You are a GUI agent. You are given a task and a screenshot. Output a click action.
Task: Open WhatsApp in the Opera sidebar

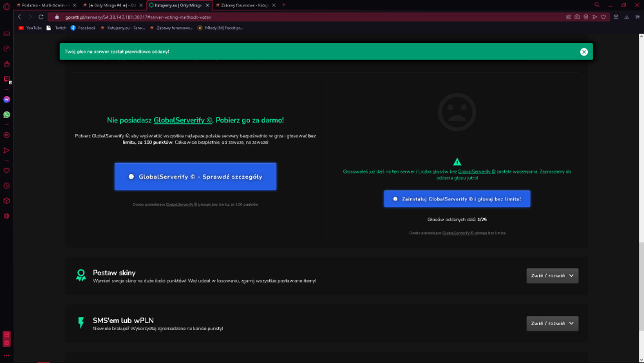pos(6,115)
